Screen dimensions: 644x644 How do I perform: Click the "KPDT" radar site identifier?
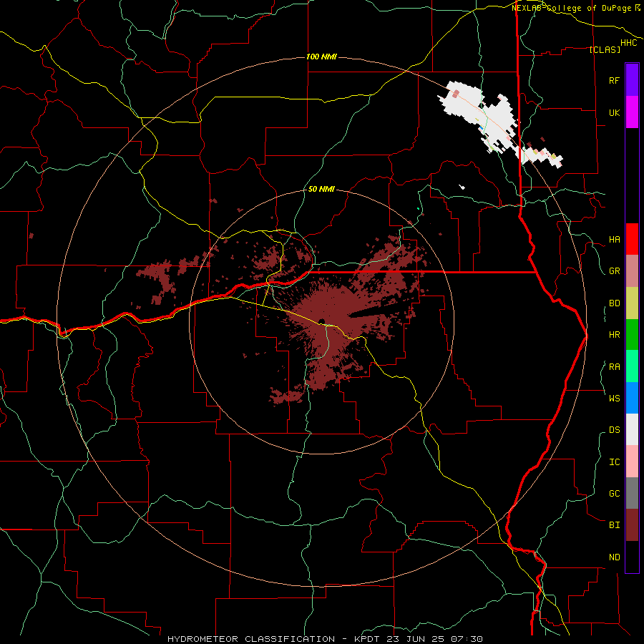click(368, 639)
